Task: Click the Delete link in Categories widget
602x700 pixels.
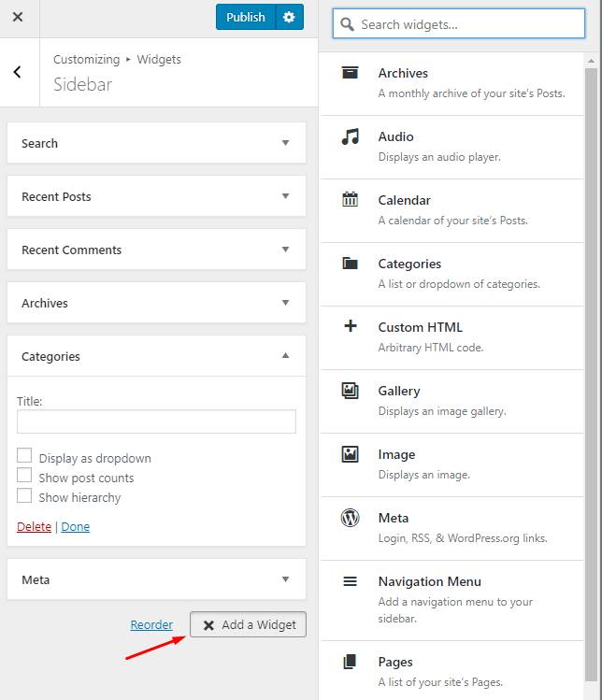Action: click(x=34, y=527)
